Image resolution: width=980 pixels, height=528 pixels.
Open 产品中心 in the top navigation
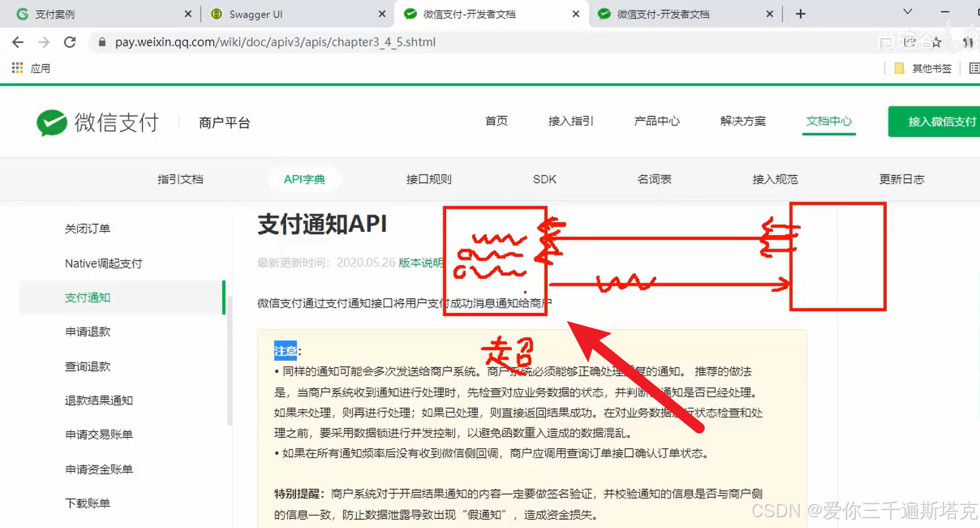(x=657, y=121)
